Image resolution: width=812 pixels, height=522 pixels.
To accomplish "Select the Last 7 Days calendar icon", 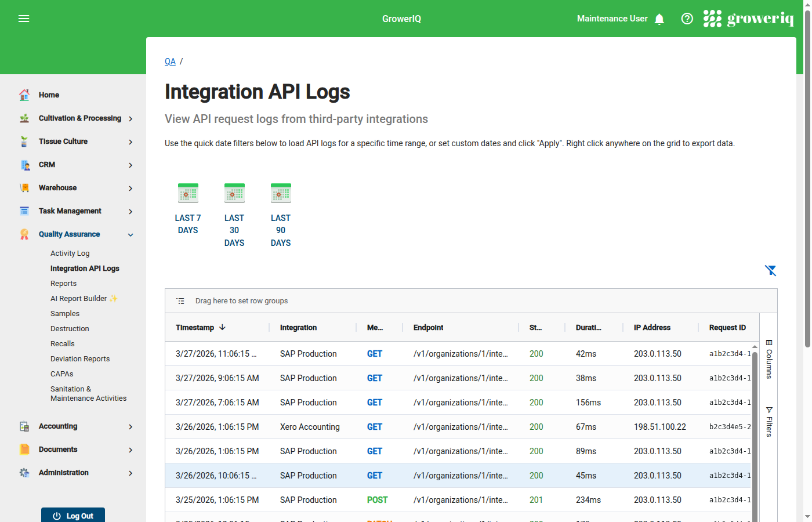I will [188, 193].
